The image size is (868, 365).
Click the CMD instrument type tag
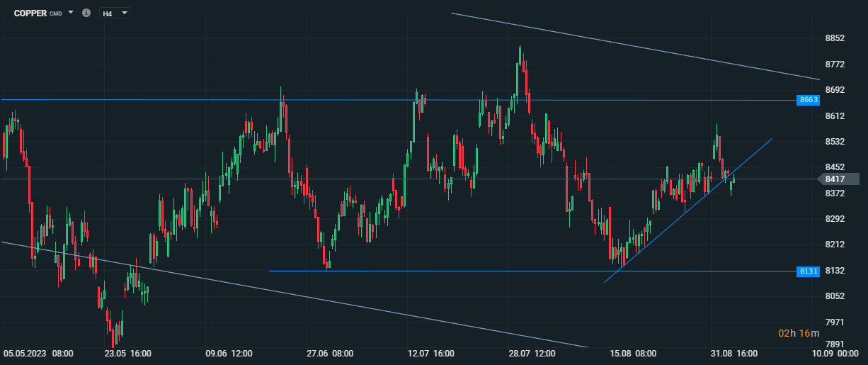[55, 13]
